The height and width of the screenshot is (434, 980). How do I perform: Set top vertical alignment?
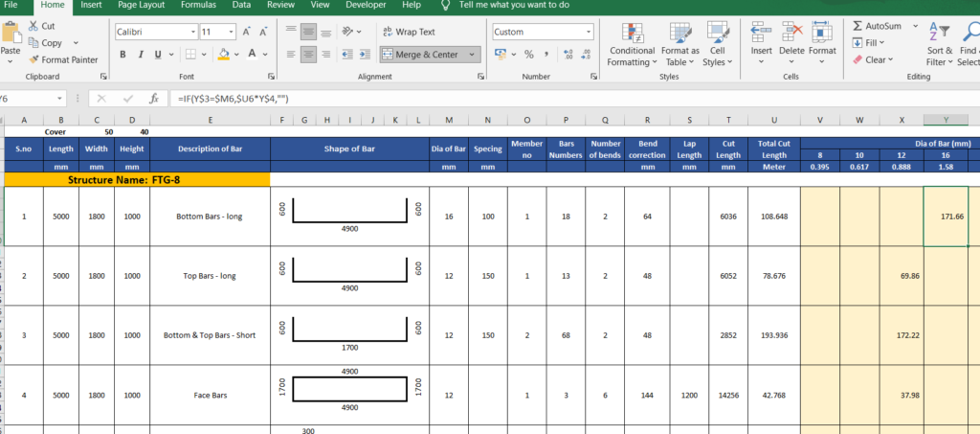[x=291, y=32]
